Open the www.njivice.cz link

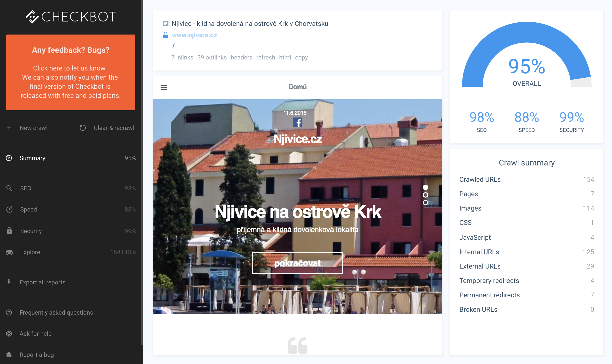tap(194, 35)
